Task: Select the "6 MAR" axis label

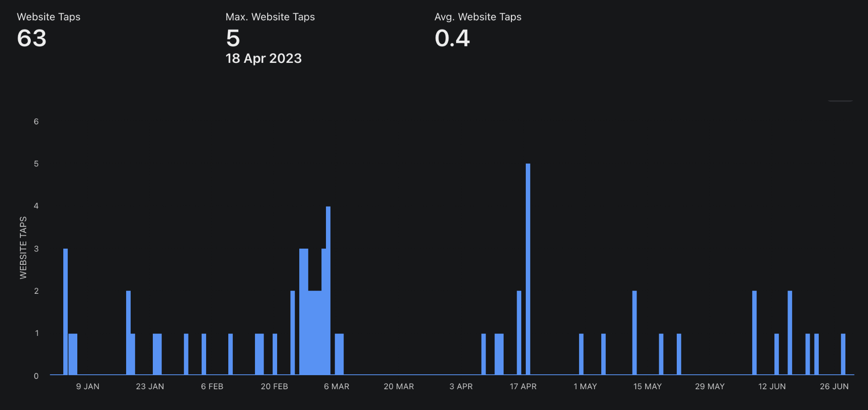Action: tap(337, 386)
